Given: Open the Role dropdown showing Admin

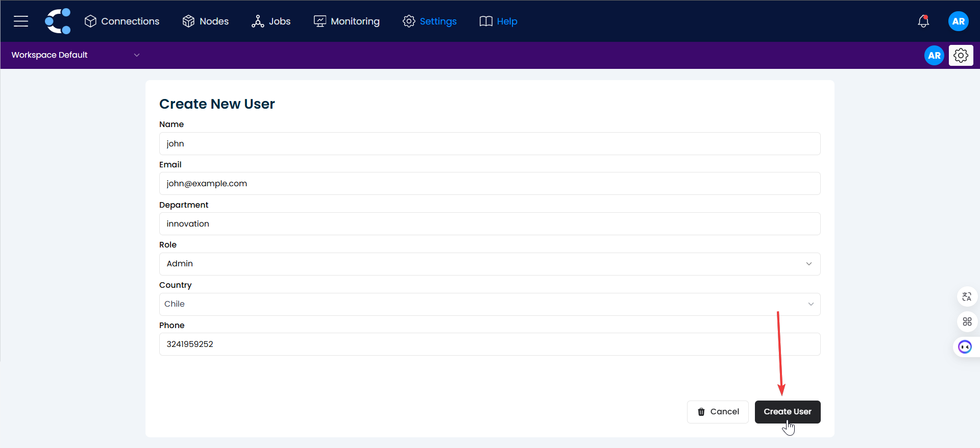Looking at the screenshot, I should click(489, 264).
